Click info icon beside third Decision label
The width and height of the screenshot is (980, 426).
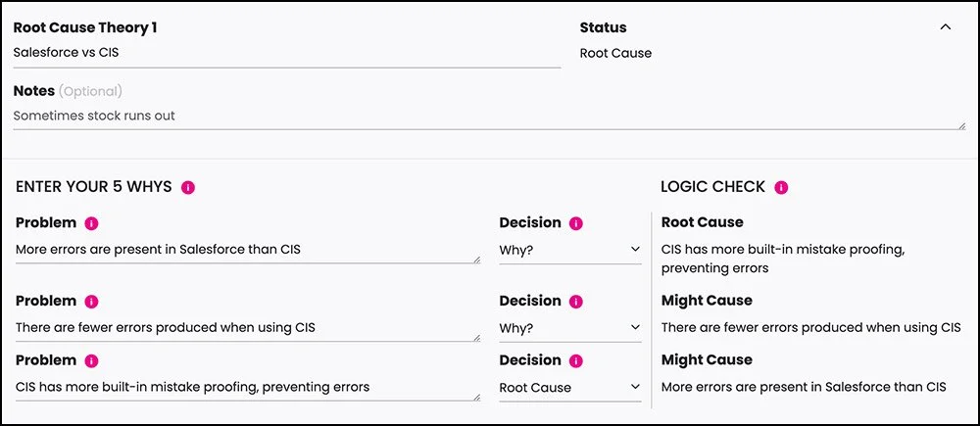pos(576,360)
